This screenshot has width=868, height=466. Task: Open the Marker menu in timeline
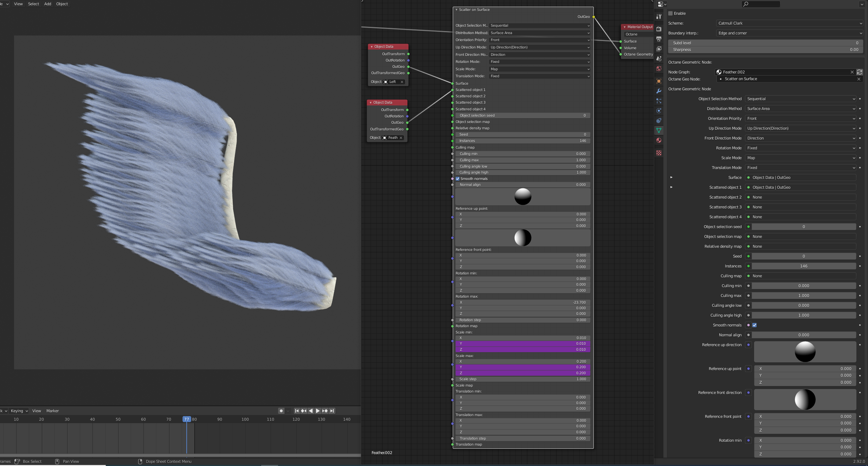tap(52, 411)
